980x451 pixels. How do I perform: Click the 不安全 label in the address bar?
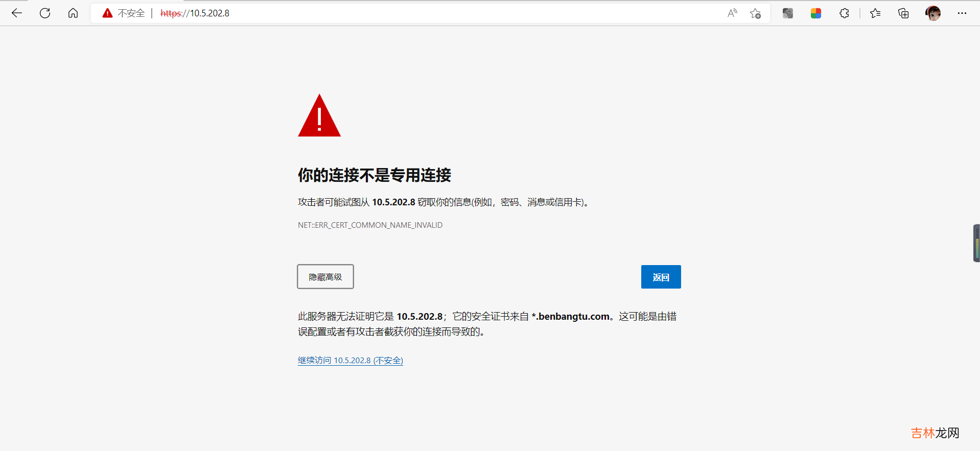(x=131, y=13)
